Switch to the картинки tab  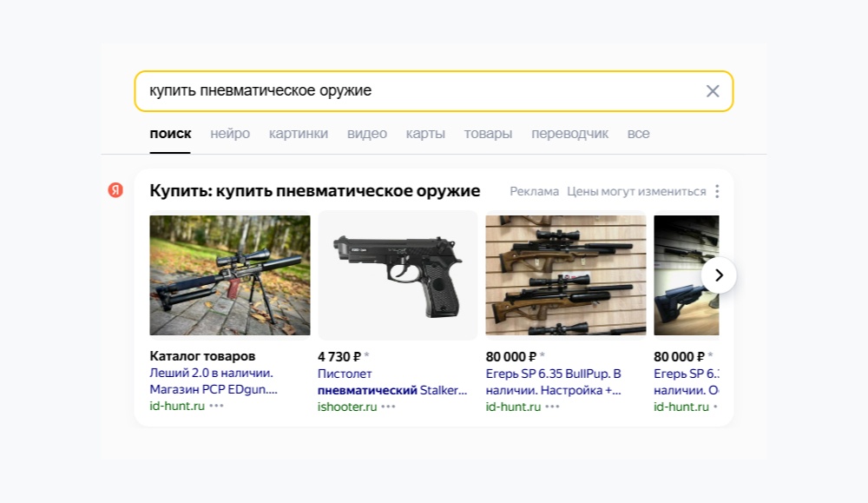pyautogui.click(x=299, y=133)
